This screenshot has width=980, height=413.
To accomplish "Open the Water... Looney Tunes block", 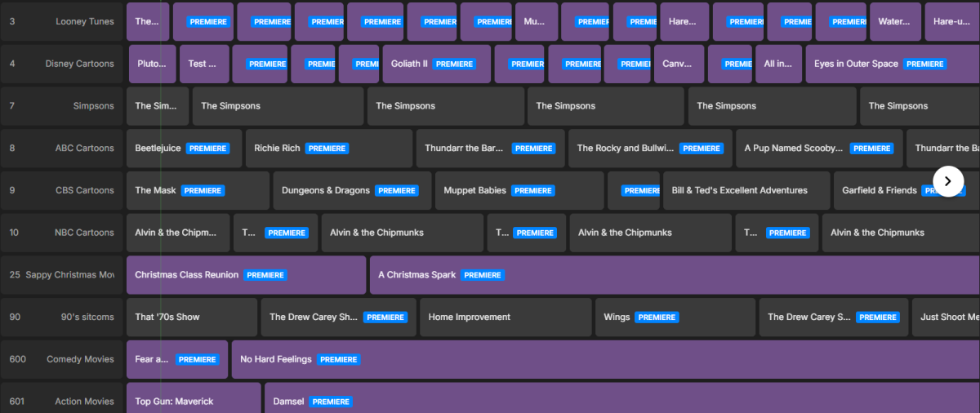I will [x=895, y=21].
